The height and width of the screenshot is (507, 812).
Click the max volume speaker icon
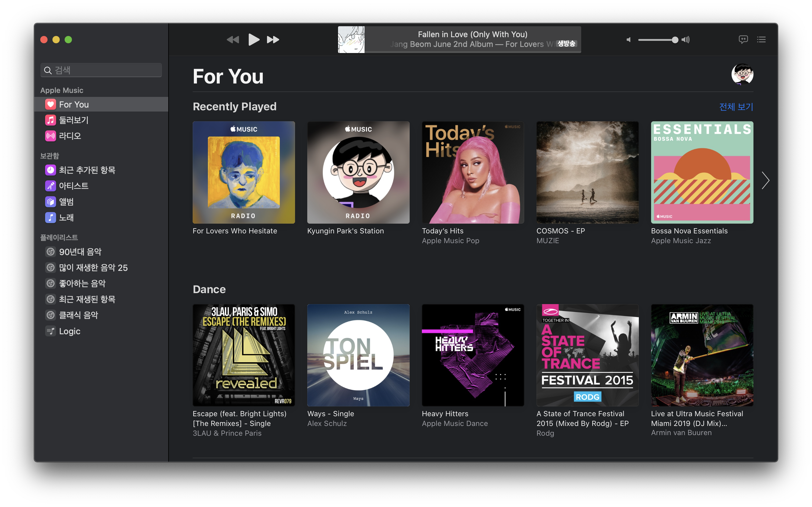pyautogui.click(x=686, y=40)
